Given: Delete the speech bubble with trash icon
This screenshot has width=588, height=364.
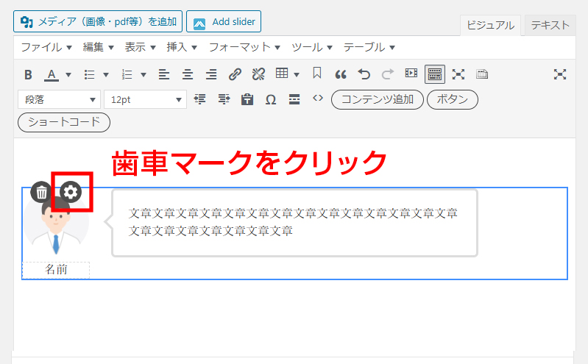Looking at the screenshot, I should [x=42, y=193].
